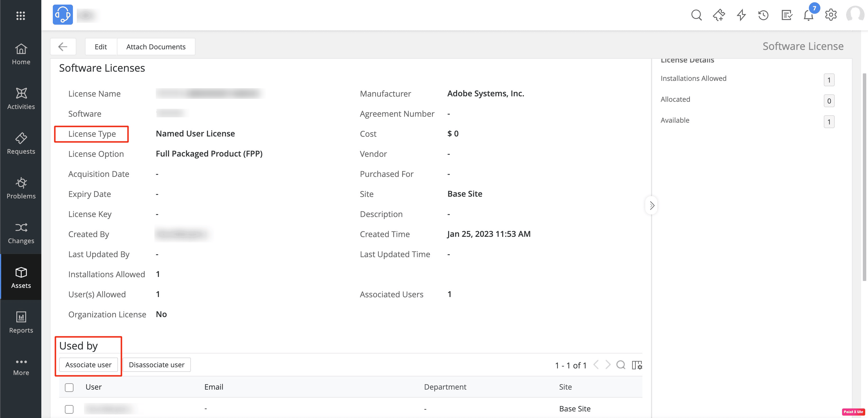
Task: Open the app launcher grid icon
Action: click(x=21, y=15)
